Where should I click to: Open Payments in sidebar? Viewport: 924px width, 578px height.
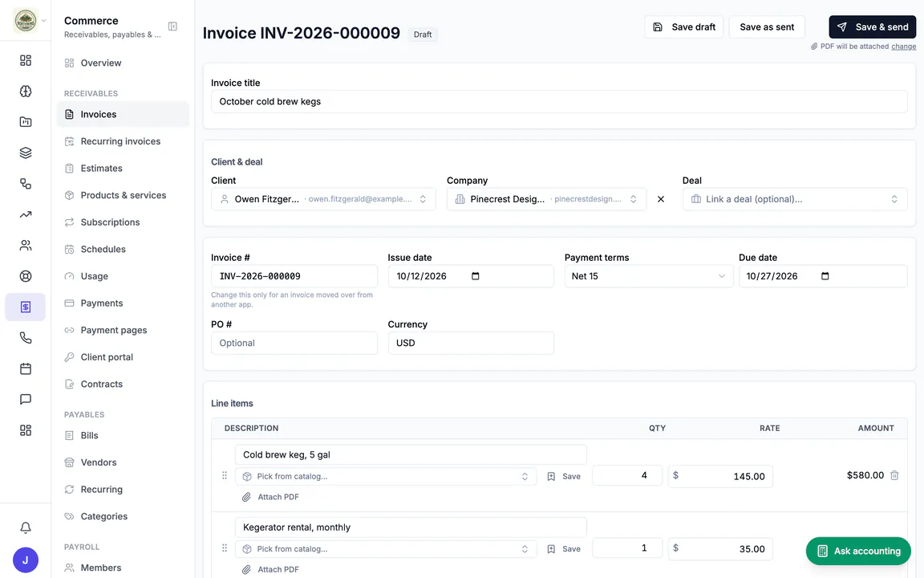123,303
